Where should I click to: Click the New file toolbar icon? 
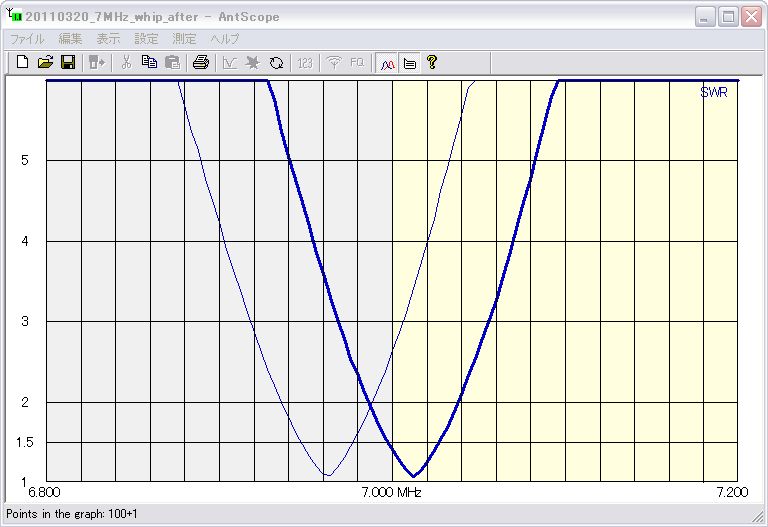click(x=23, y=62)
